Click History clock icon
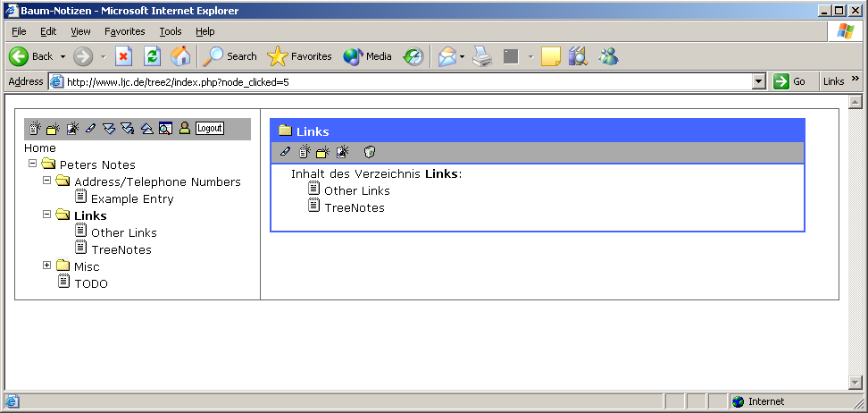This screenshot has width=868, height=413. (413, 56)
